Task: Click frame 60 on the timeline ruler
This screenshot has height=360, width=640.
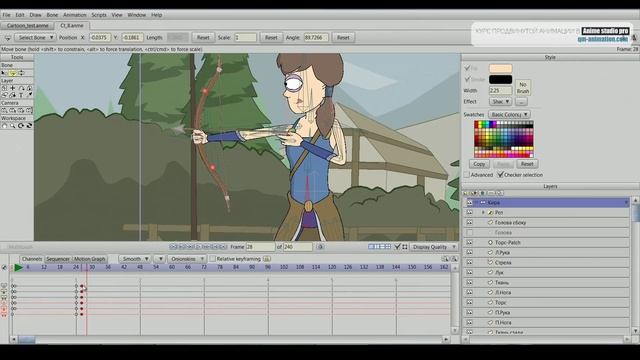Action: (172, 267)
